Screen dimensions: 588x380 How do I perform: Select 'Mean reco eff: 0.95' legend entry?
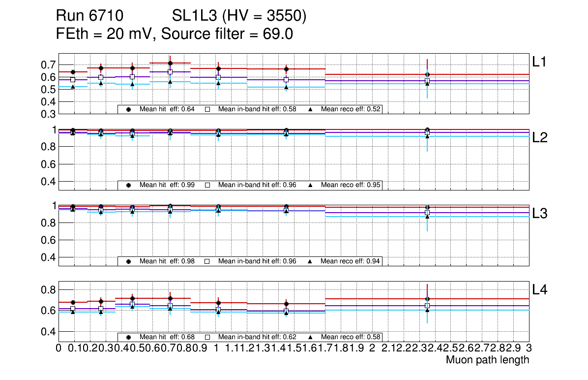[350, 185]
